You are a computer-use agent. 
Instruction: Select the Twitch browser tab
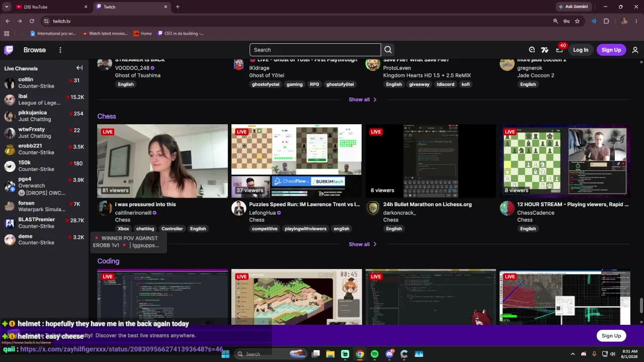coord(132,7)
